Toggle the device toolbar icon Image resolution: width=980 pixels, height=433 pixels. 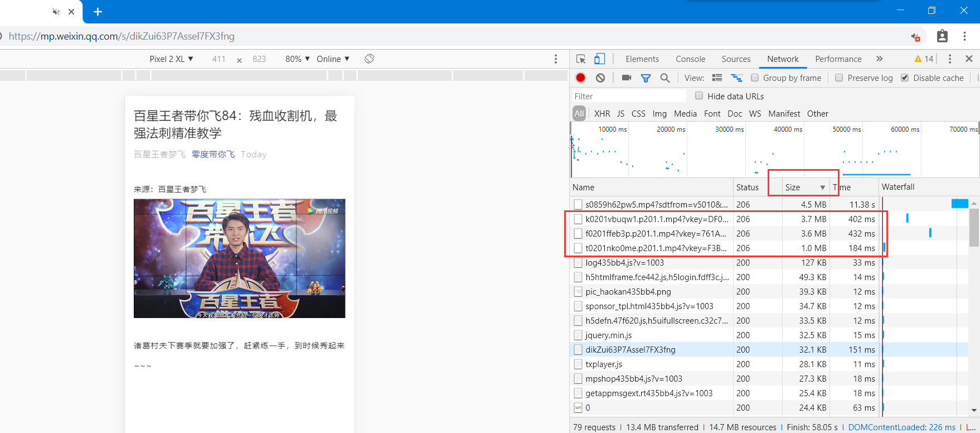600,59
